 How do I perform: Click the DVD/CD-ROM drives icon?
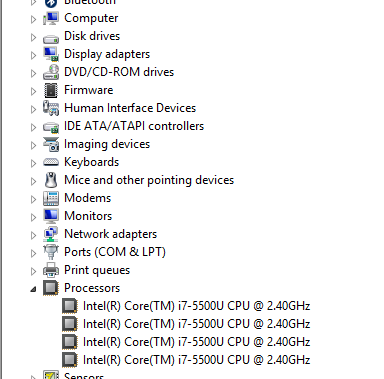tap(51, 72)
